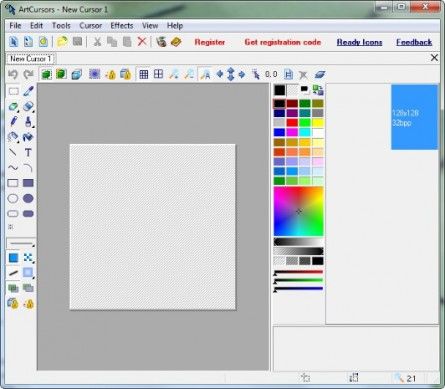Select the rectangular selection tool
Viewport: 445px width, 389px height.
click(13, 91)
